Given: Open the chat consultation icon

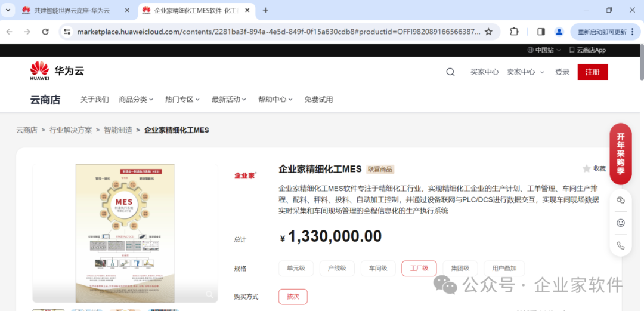Looking at the screenshot, I should pyautogui.click(x=621, y=200).
